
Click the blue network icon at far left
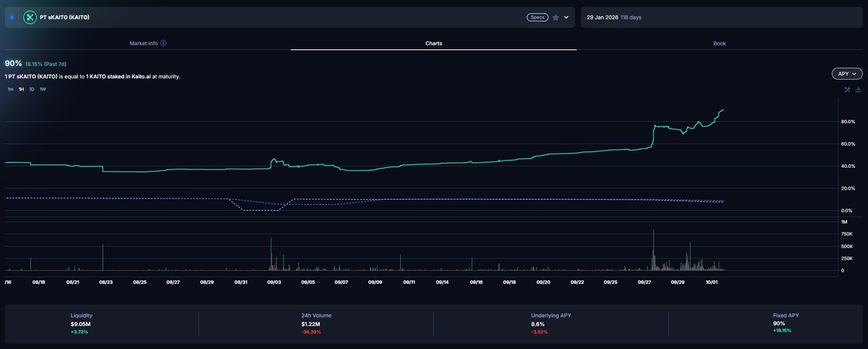12,16
